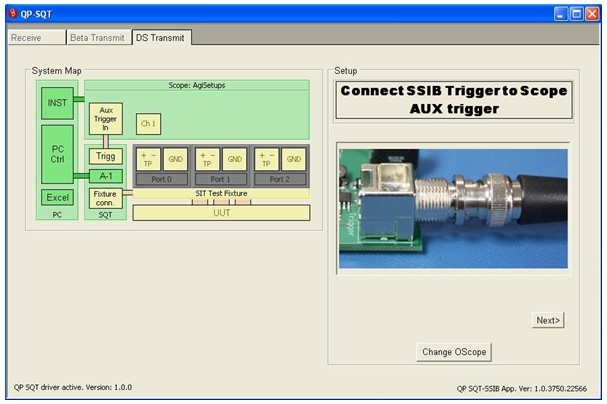
Task: Click the QP-SQT title bar icon
Action: (x=13, y=14)
